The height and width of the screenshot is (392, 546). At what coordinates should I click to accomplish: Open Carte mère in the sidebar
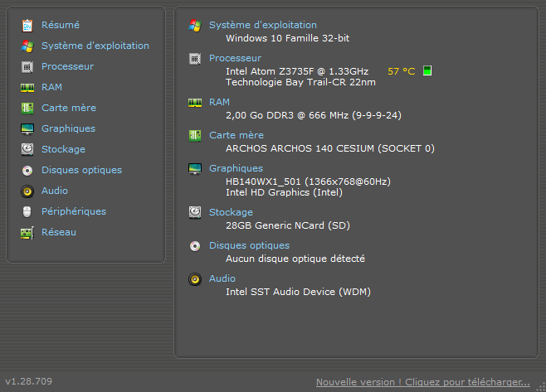tap(69, 108)
